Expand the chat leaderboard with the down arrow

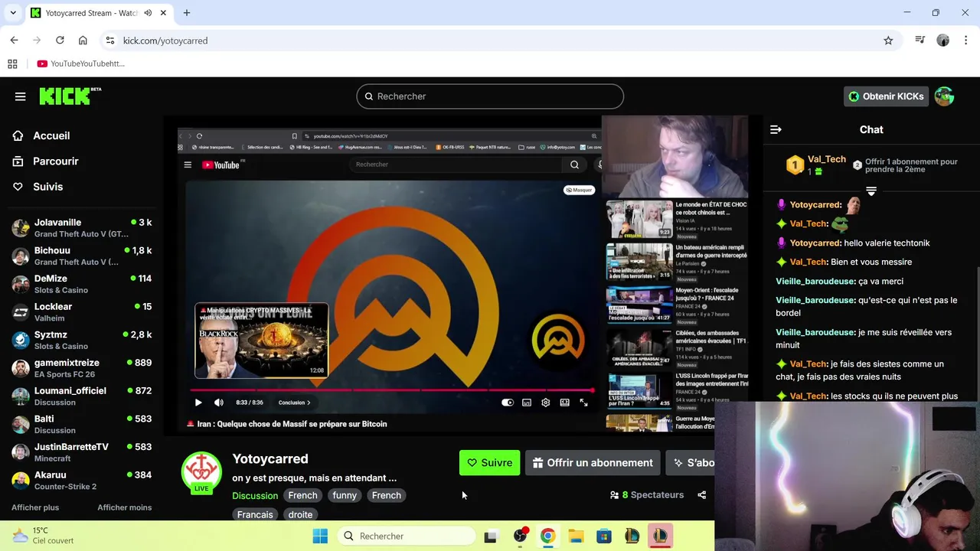[x=871, y=191]
